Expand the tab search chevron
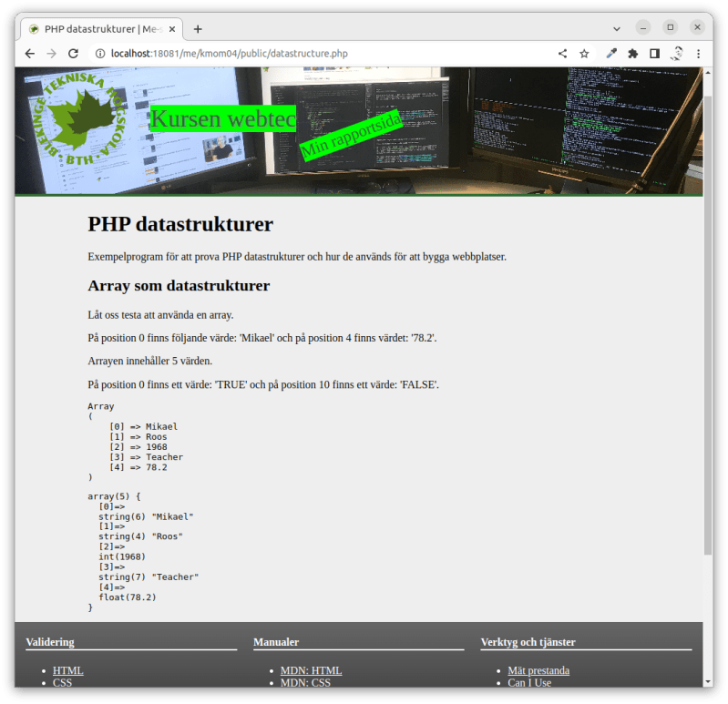 click(617, 29)
